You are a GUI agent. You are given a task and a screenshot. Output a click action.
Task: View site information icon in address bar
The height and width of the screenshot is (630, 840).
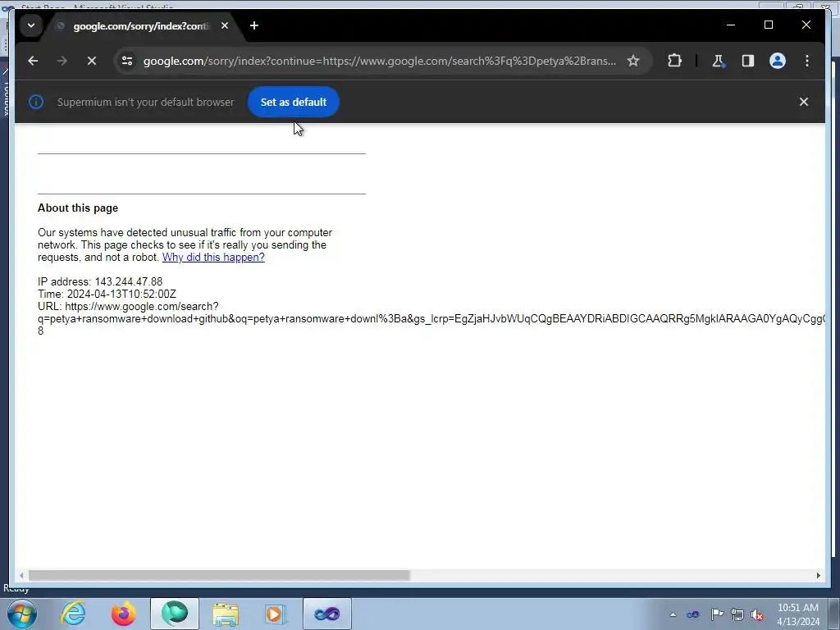point(127,61)
